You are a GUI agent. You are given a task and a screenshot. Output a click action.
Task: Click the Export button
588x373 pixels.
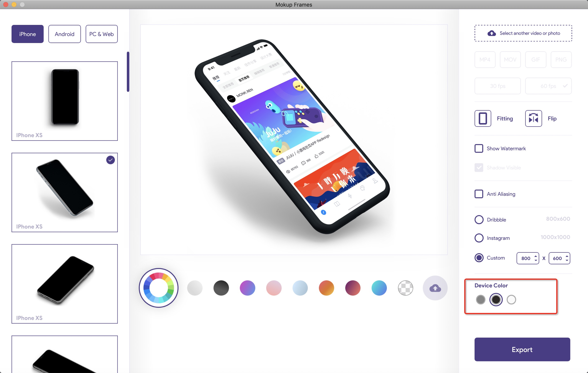click(522, 349)
